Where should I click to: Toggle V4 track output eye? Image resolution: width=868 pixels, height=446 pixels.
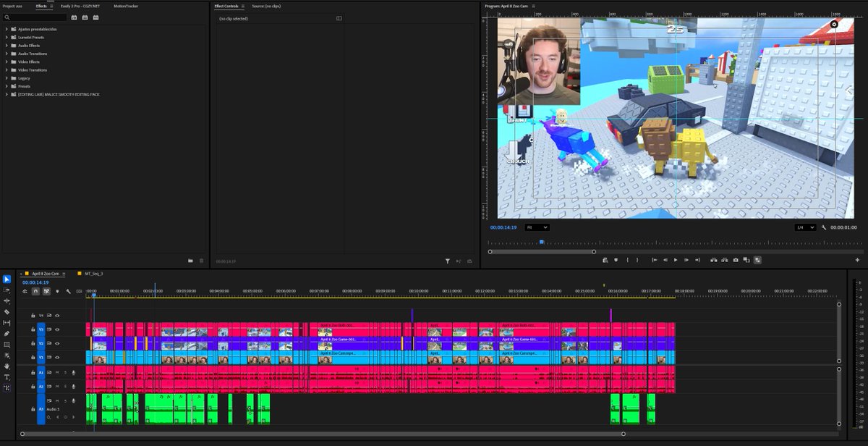pos(57,316)
